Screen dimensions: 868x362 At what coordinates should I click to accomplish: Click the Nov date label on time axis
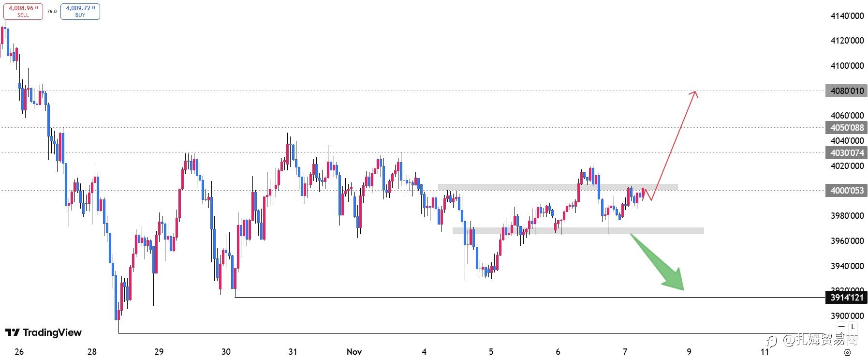[354, 352]
